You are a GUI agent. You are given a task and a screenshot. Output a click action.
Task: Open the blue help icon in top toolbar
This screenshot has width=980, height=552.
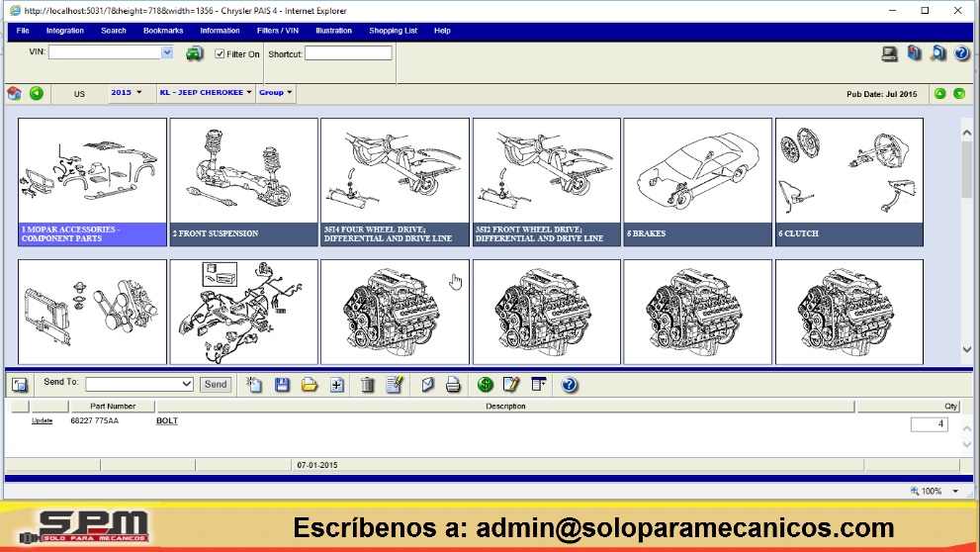click(962, 53)
